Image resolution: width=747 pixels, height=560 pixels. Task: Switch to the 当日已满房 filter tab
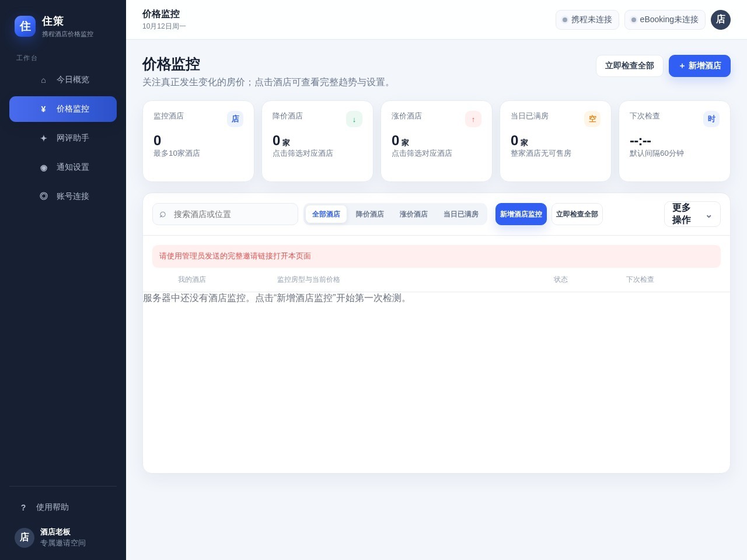click(x=461, y=214)
